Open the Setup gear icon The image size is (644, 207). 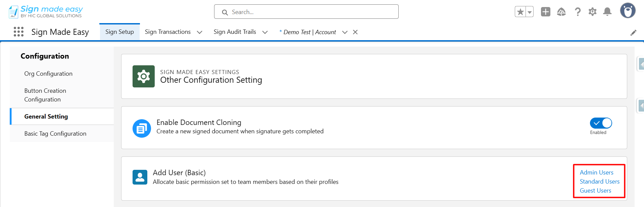point(592,12)
